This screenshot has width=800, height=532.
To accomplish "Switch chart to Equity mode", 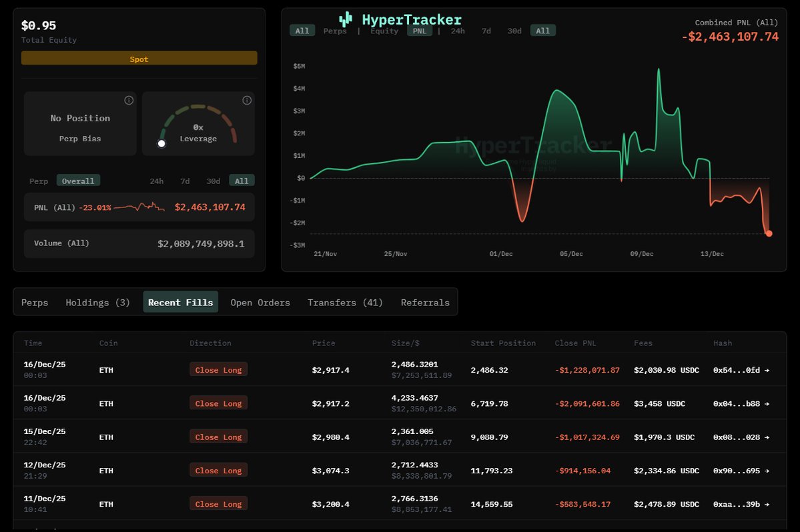I will click(384, 31).
